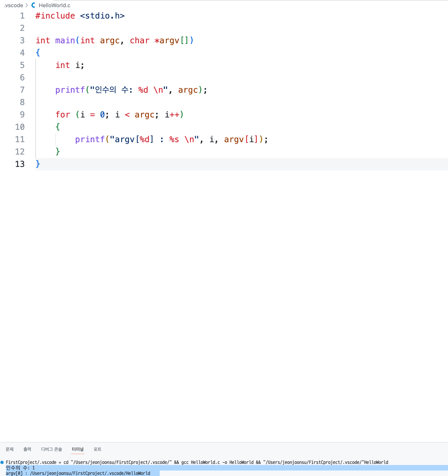This screenshot has height=476, width=448.
Task: Click the main function name on line 3
Action: (65, 41)
